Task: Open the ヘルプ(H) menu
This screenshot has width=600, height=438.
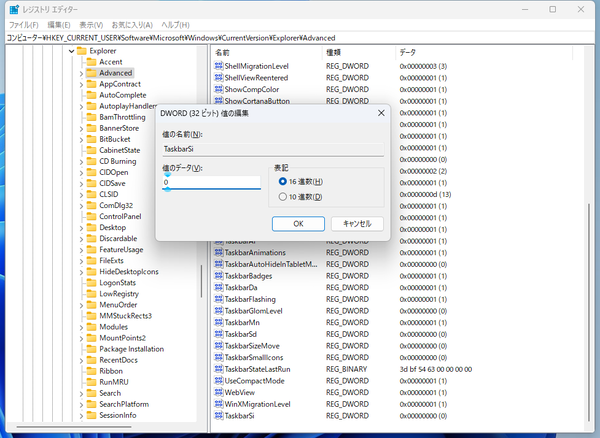Action: click(175, 25)
